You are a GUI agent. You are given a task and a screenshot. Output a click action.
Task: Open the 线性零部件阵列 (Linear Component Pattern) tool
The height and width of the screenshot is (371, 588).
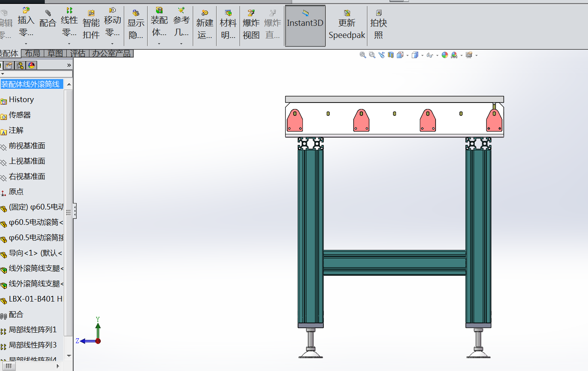point(69,22)
